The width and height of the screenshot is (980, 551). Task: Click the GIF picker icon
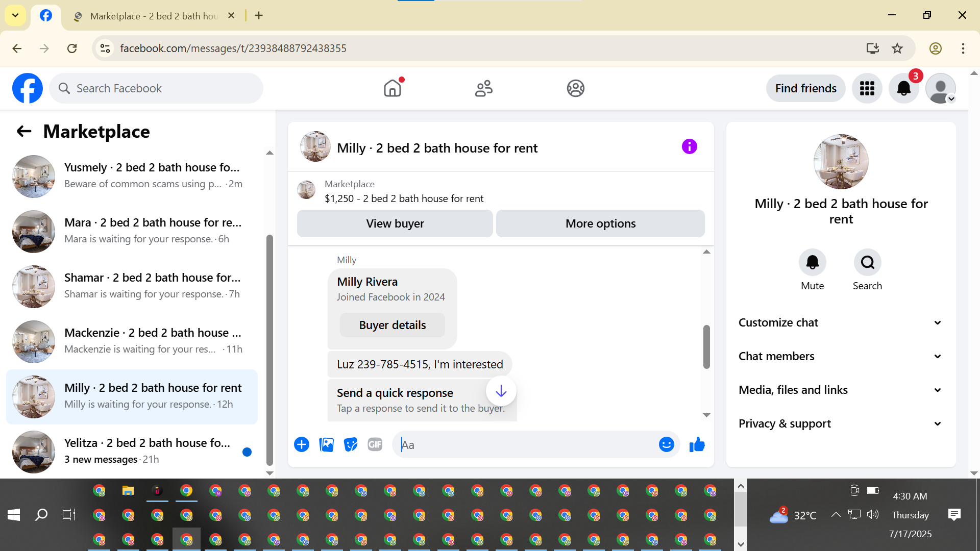(x=375, y=445)
